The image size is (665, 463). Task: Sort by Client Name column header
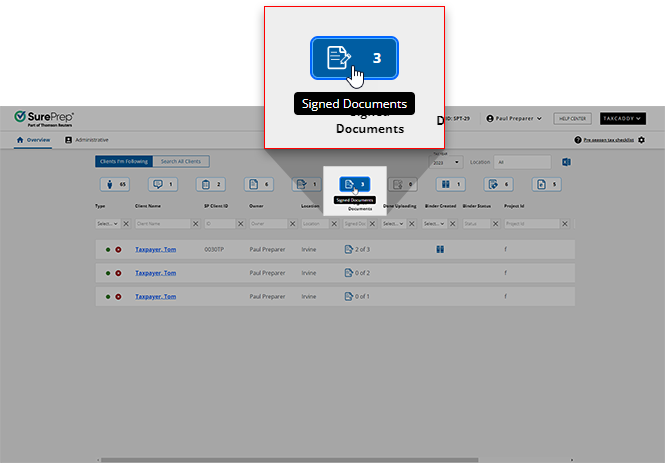point(148,206)
